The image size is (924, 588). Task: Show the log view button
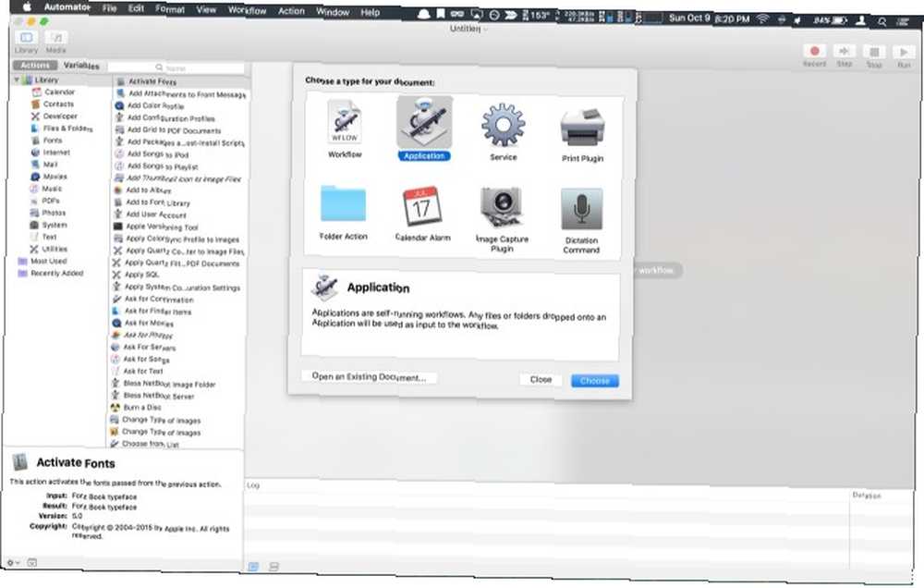click(253, 567)
